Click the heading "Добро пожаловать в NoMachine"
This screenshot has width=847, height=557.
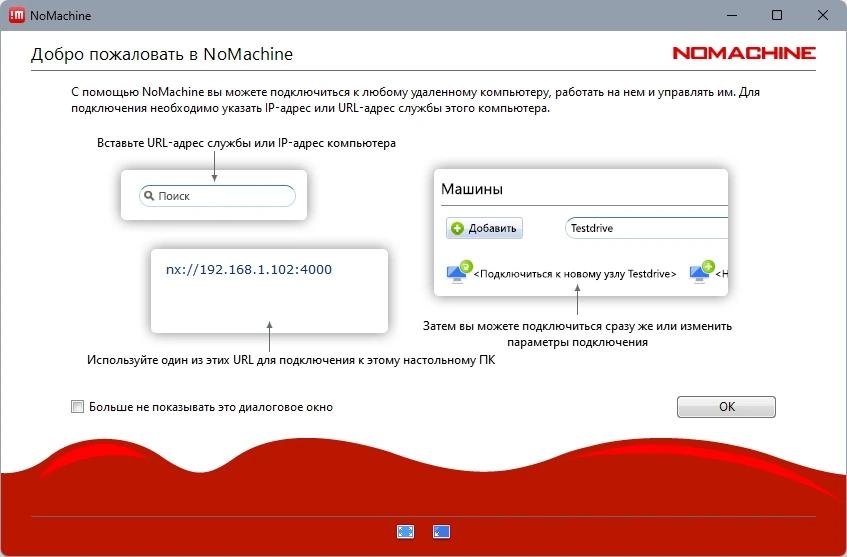pos(162,54)
